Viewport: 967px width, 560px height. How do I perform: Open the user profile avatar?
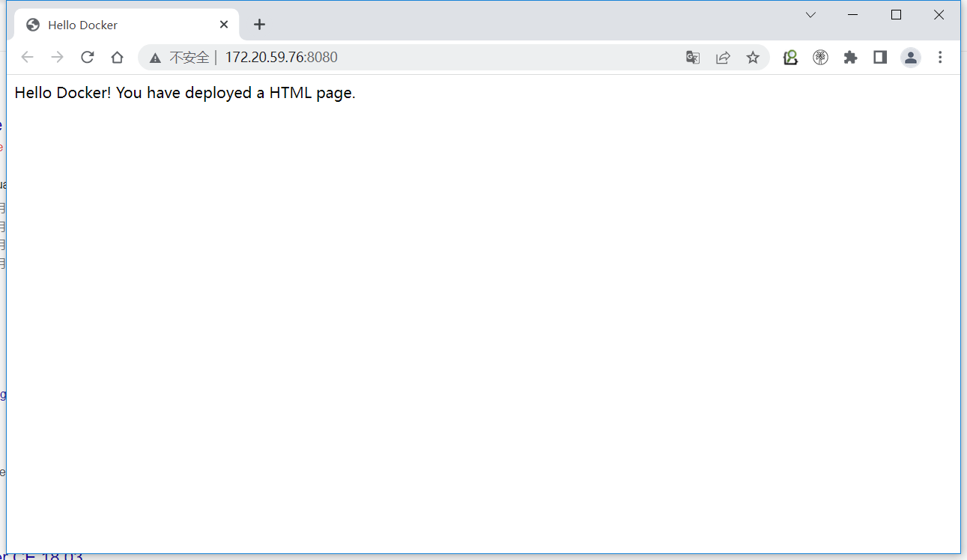[x=911, y=58]
